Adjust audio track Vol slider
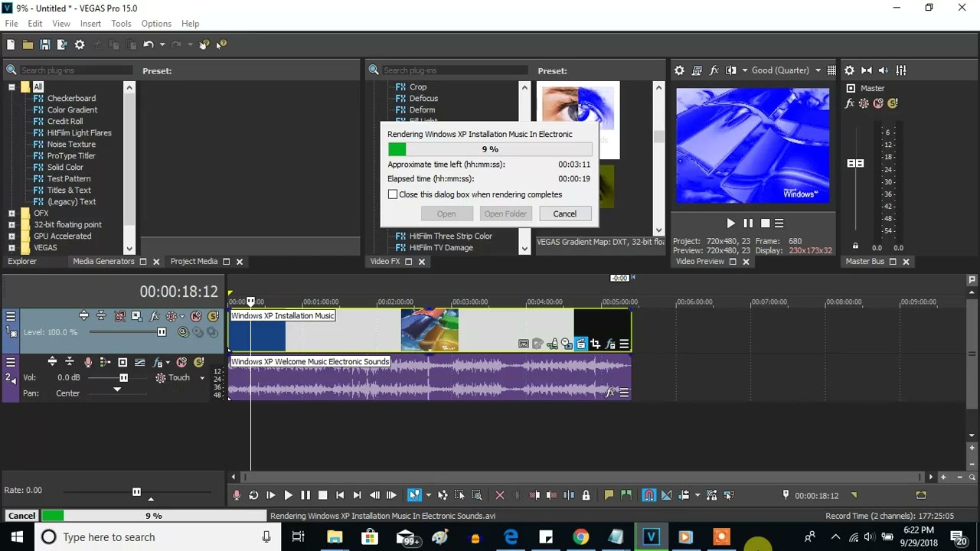The width and height of the screenshot is (980, 551). (x=123, y=377)
